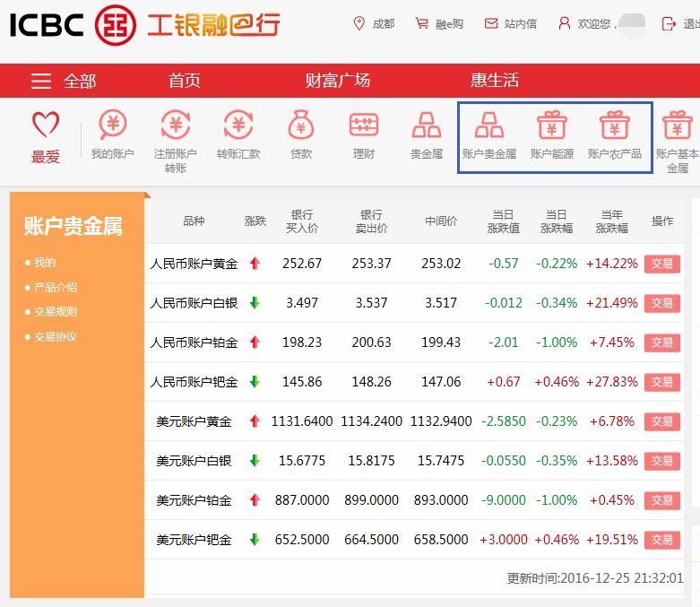The height and width of the screenshot is (607, 700).
Task: Click the down arrow for 美元账户白银
Action: [x=255, y=461]
